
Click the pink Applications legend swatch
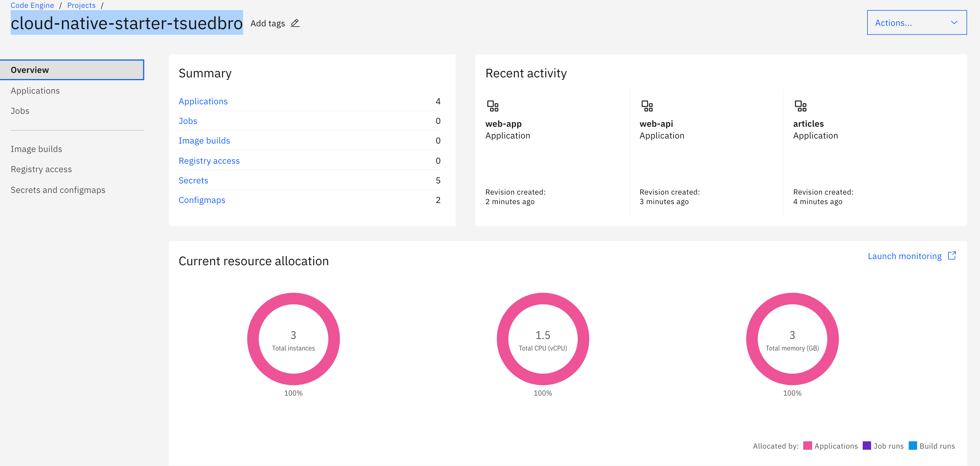click(807, 446)
